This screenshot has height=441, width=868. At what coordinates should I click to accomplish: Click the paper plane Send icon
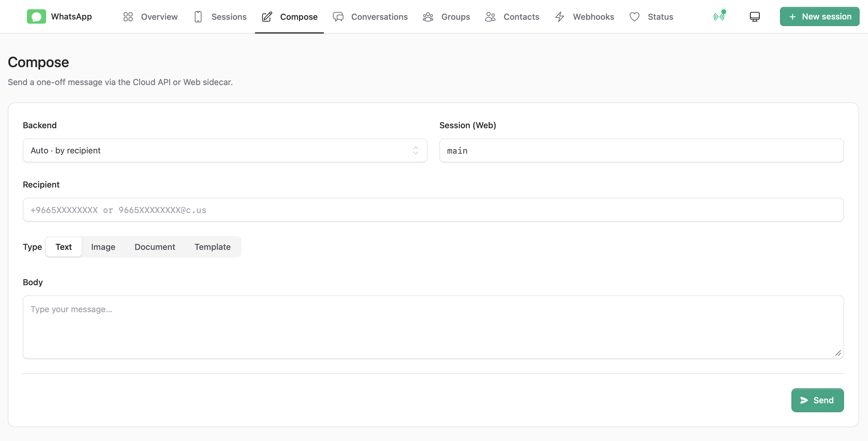point(804,400)
